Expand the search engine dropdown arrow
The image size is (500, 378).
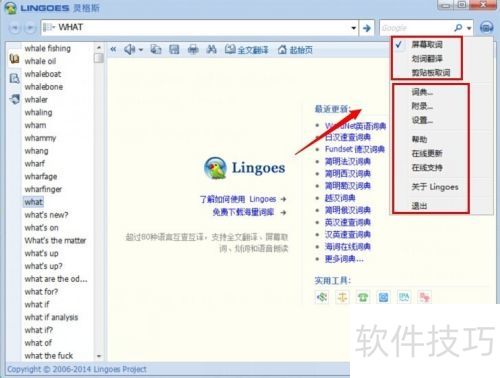[x=469, y=28]
